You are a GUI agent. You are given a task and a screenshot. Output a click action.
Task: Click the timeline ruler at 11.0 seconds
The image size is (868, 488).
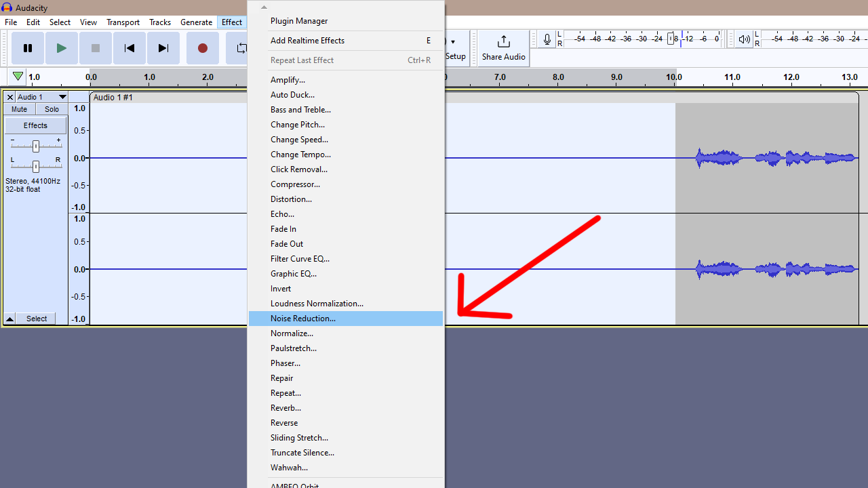(x=732, y=77)
